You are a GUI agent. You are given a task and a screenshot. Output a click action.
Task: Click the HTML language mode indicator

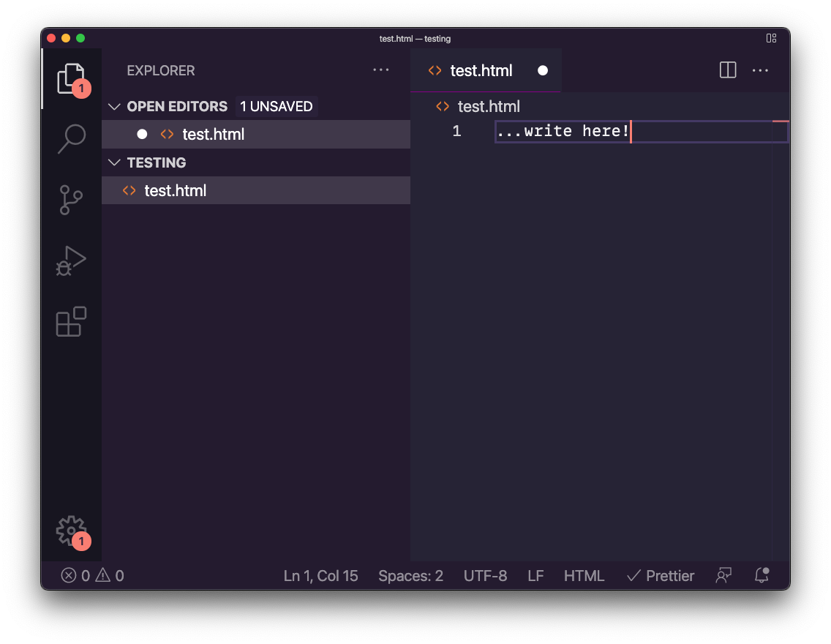tap(584, 576)
